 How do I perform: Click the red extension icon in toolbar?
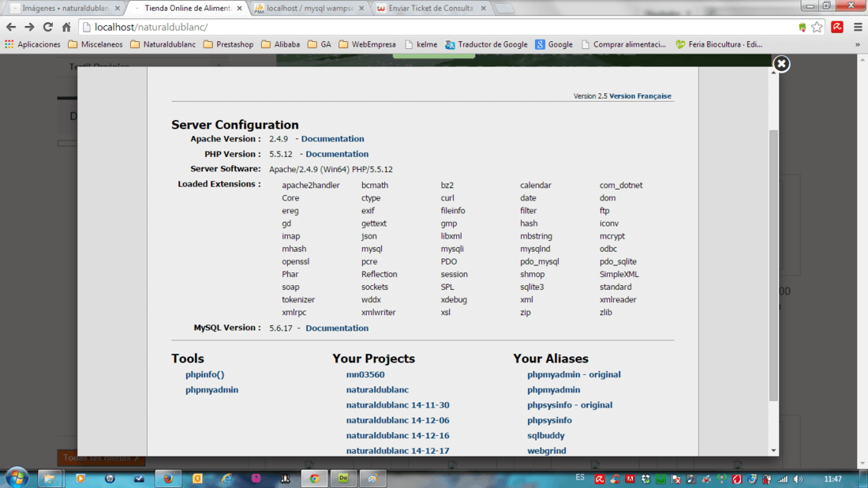(x=837, y=27)
